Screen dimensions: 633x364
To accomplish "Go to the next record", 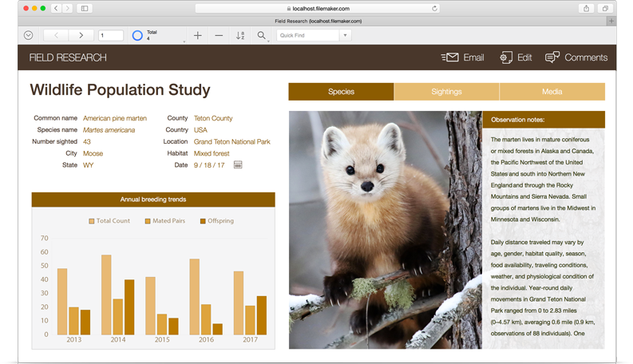I will [x=81, y=35].
